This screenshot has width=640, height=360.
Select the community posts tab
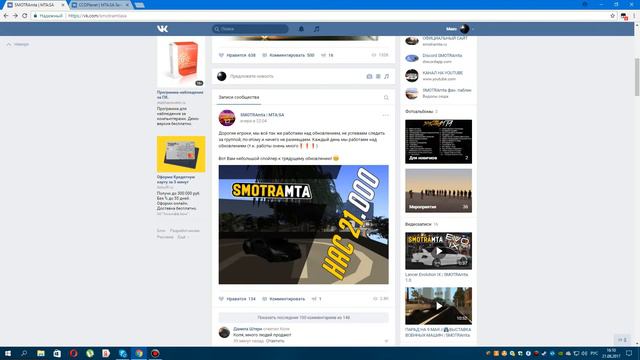[x=239, y=98]
